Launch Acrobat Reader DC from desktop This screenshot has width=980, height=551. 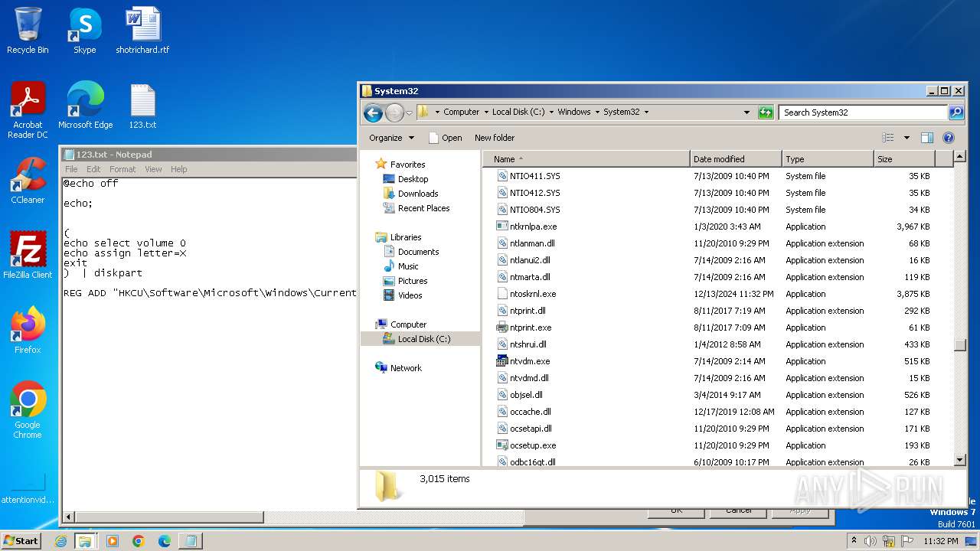(x=28, y=110)
